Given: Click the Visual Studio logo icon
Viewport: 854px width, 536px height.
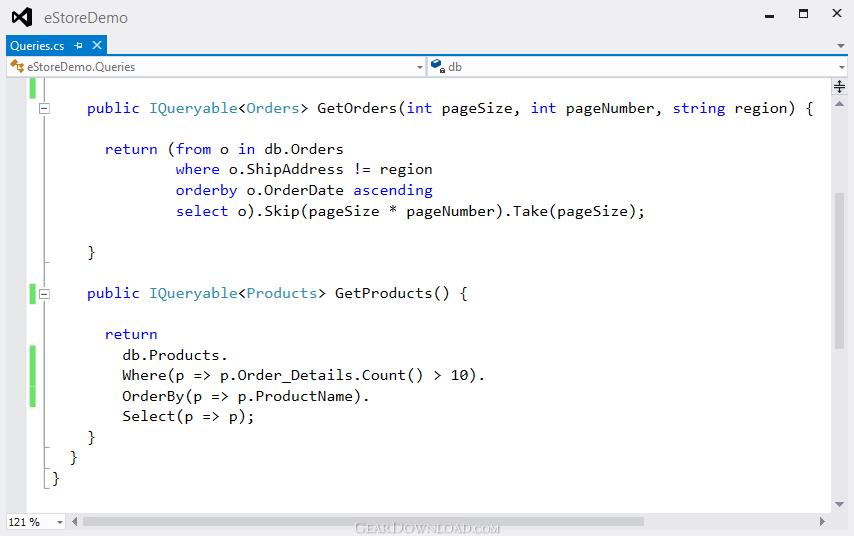Looking at the screenshot, I should pyautogui.click(x=22, y=17).
